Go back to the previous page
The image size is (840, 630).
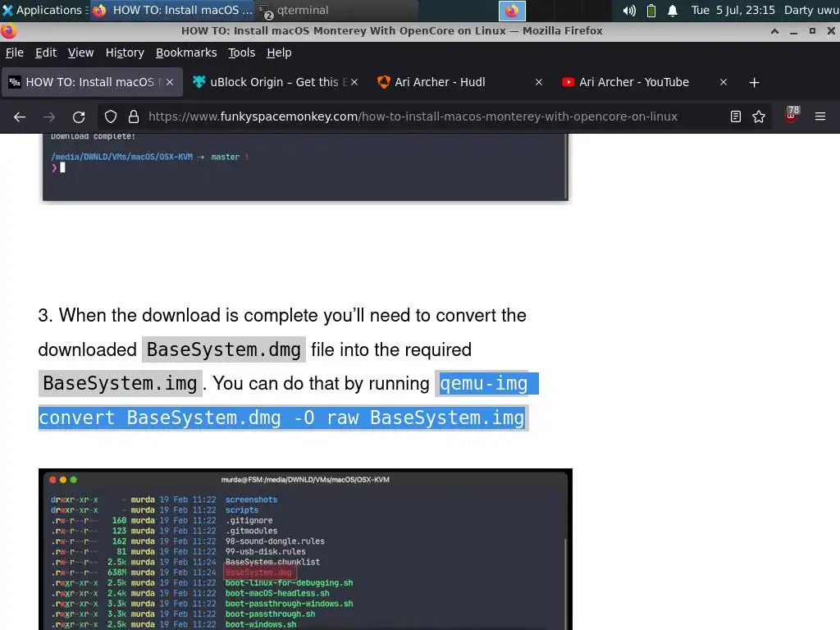click(20, 116)
